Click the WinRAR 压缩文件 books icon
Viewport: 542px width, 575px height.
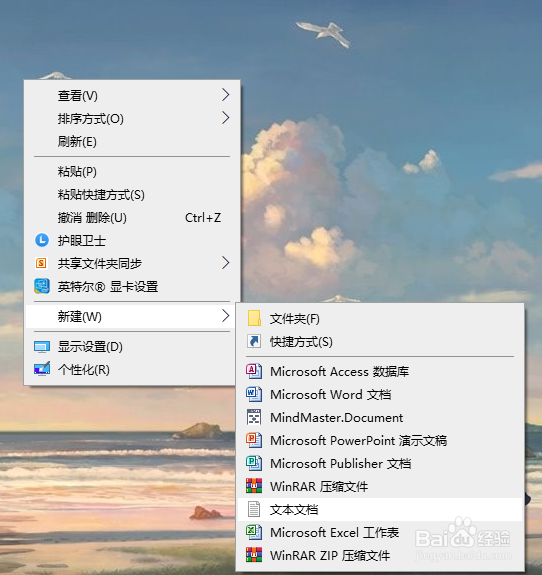click(x=254, y=486)
